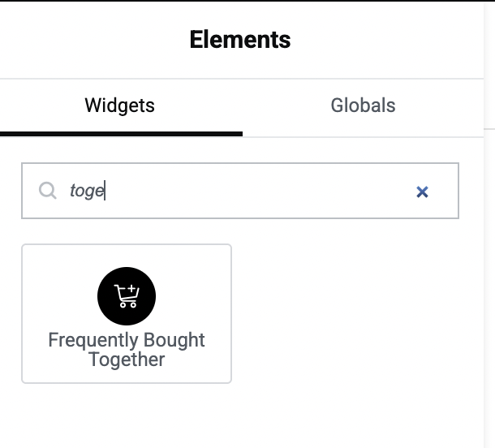Screen dimensions: 495x448
Task: Click the Frequently Bought Together label text
Action: click(127, 350)
